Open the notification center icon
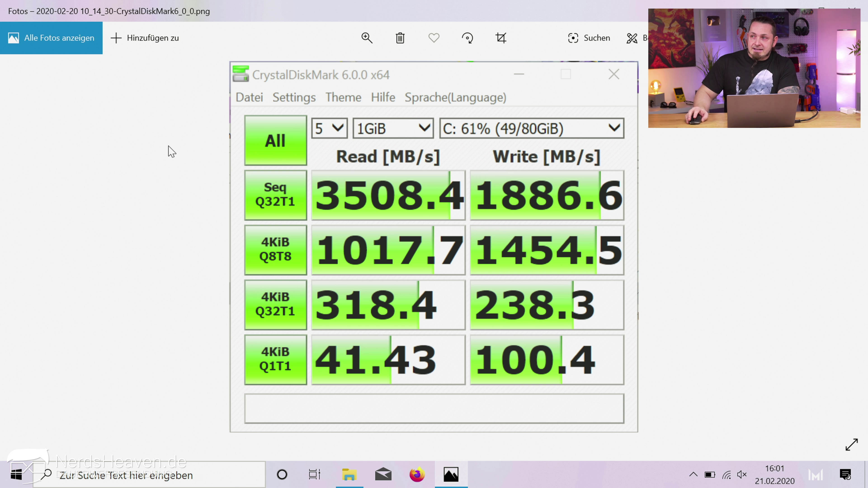 point(845,475)
